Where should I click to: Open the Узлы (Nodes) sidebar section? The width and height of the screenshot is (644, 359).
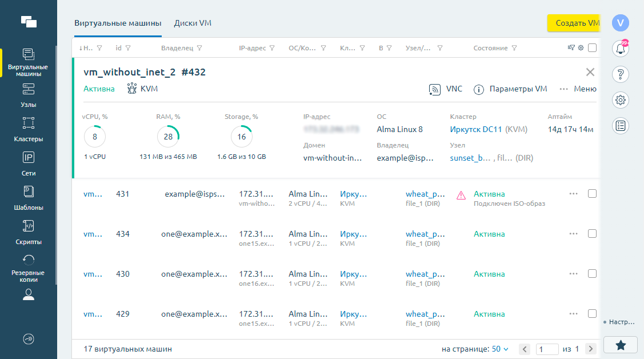(29, 95)
